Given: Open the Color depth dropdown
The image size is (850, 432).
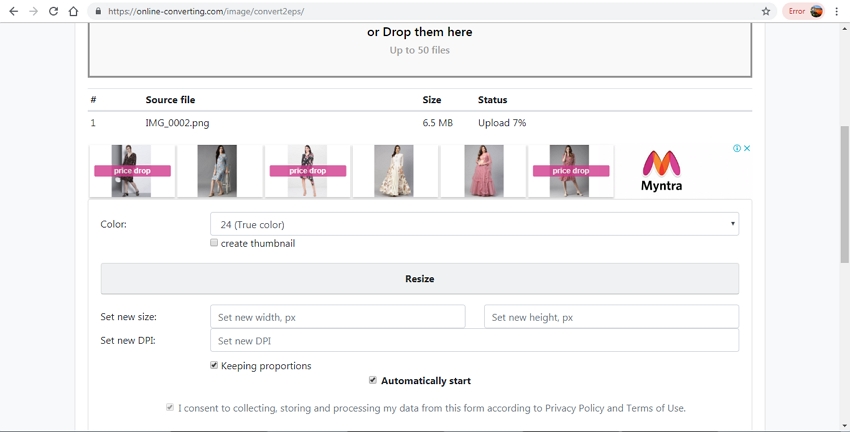Looking at the screenshot, I should pos(474,224).
